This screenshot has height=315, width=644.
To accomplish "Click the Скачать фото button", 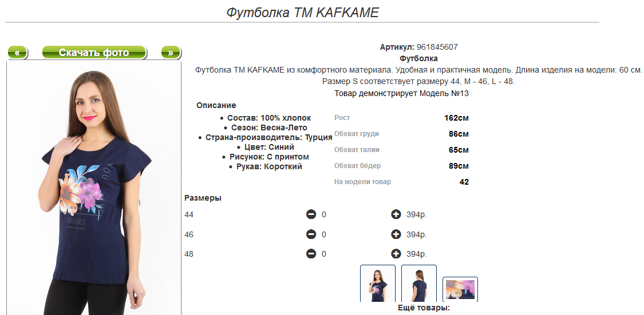I will pyautogui.click(x=94, y=53).
